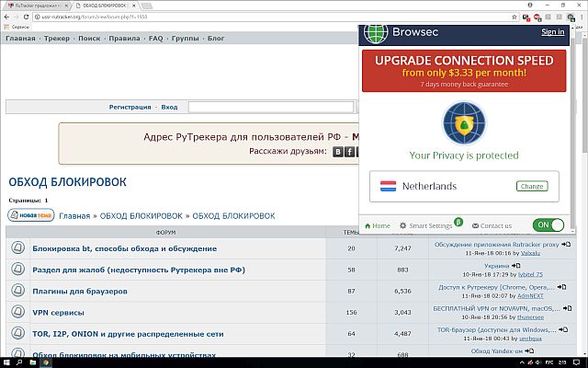Close the ОБХОД БЛОКИРОВОК browser tab
This screenshot has height=368, width=588.
(x=134, y=6)
